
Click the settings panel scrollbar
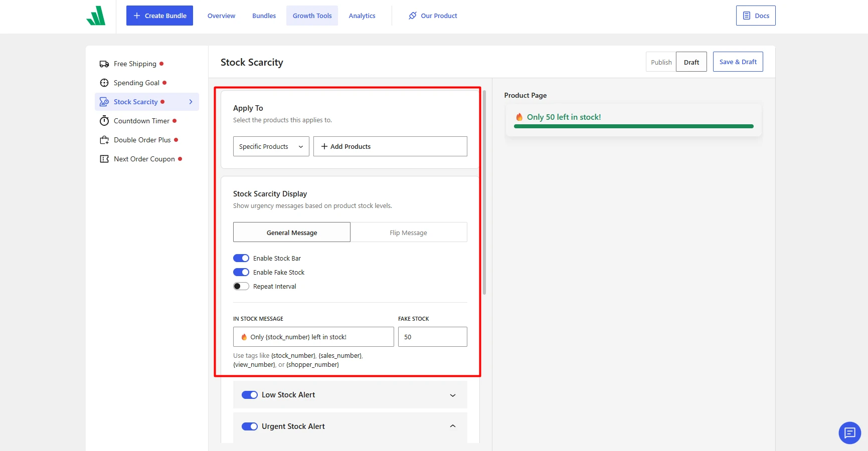[x=484, y=192]
